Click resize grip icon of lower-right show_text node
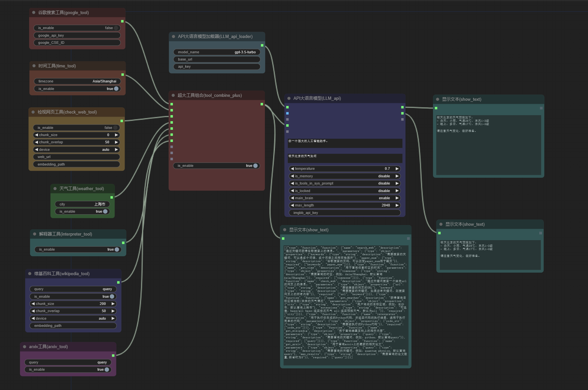The image size is (588, 390). tap(541, 233)
